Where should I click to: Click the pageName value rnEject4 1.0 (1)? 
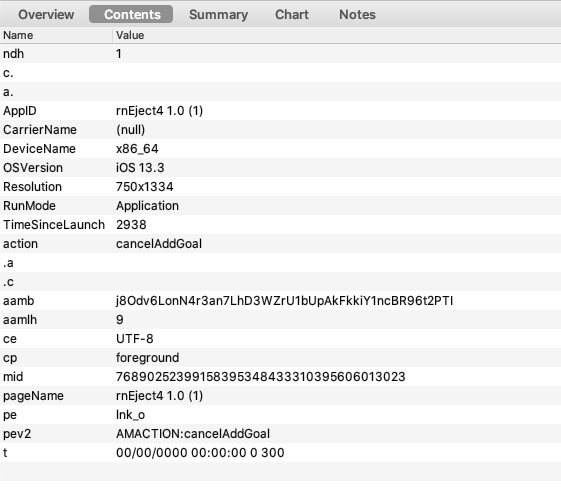click(x=159, y=396)
